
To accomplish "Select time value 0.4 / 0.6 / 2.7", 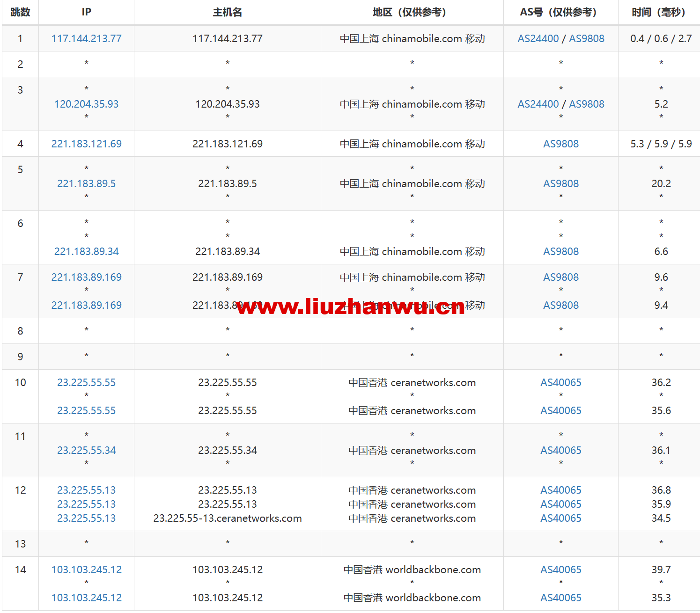I will pos(661,38).
